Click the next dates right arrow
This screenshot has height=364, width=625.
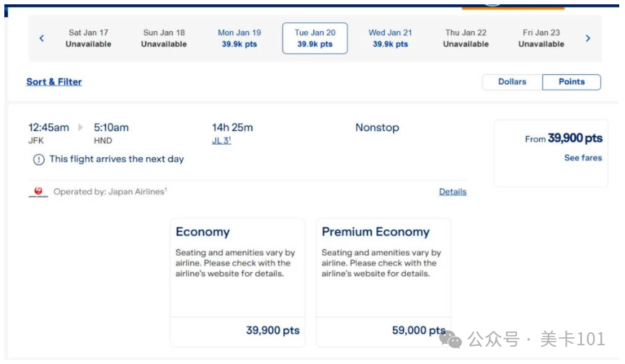[x=588, y=38]
